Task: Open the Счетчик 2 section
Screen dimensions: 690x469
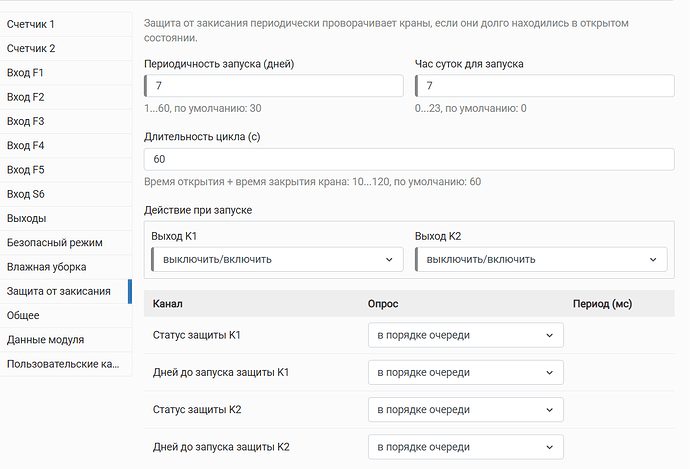Action: click(x=66, y=48)
